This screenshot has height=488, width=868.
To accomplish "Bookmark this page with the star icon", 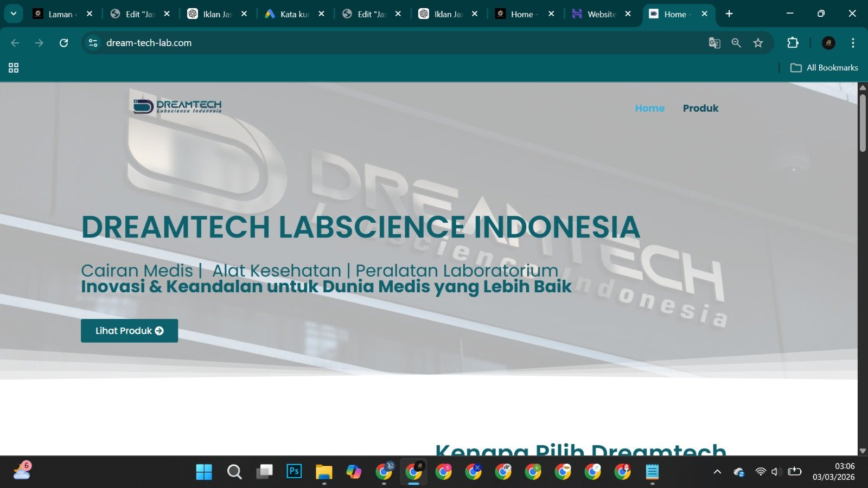I will click(758, 43).
